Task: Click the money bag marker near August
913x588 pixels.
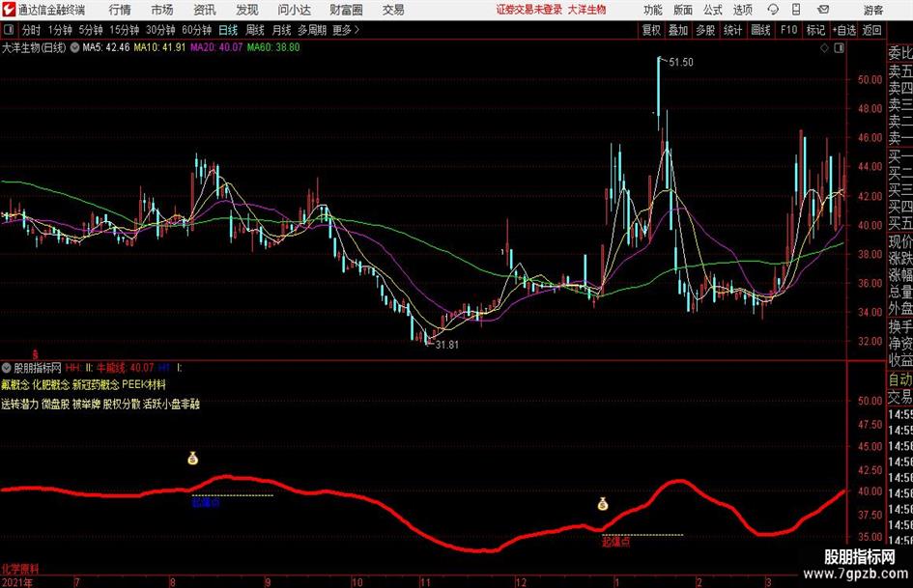Action: click(x=192, y=459)
